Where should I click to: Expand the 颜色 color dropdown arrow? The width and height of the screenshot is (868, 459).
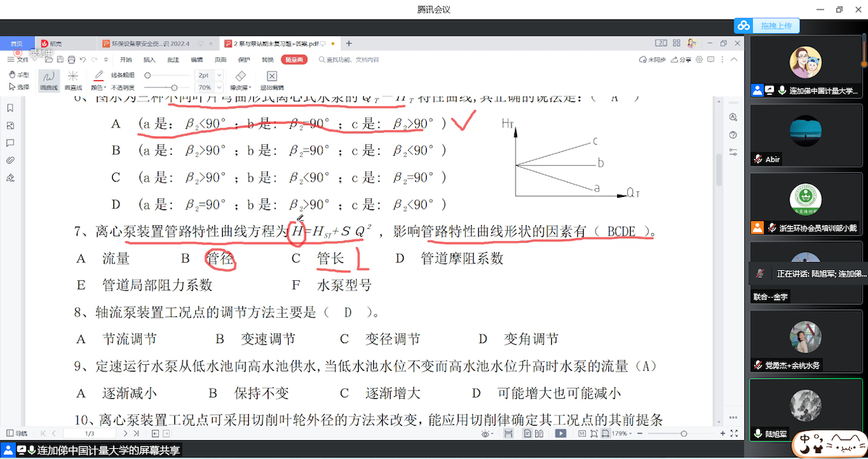[106, 87]
